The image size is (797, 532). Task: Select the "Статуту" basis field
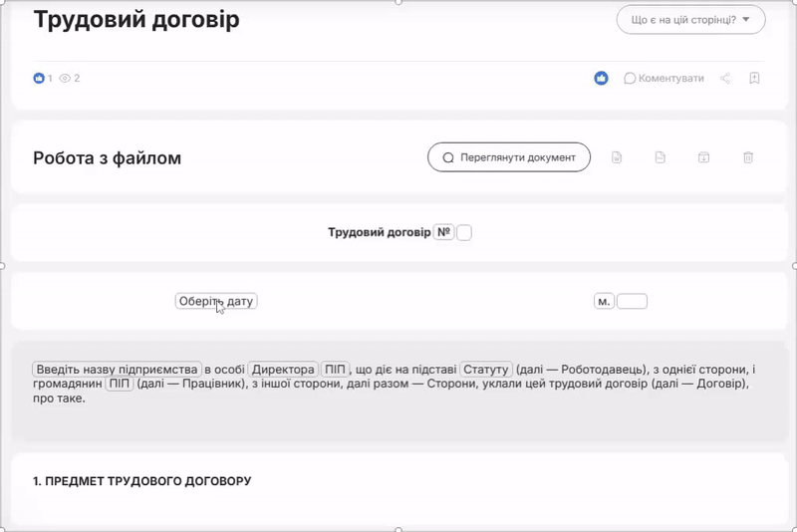point(486,369)
